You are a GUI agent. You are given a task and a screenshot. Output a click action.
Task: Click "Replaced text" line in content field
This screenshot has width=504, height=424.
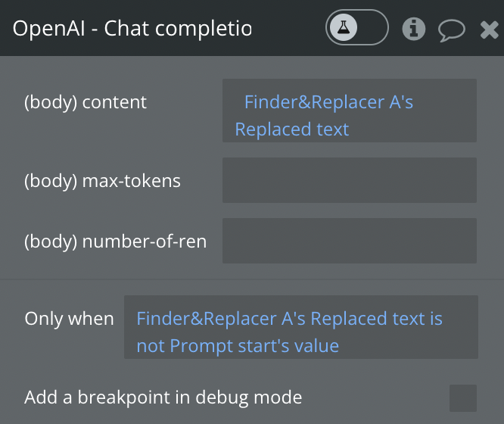(292, 129)
